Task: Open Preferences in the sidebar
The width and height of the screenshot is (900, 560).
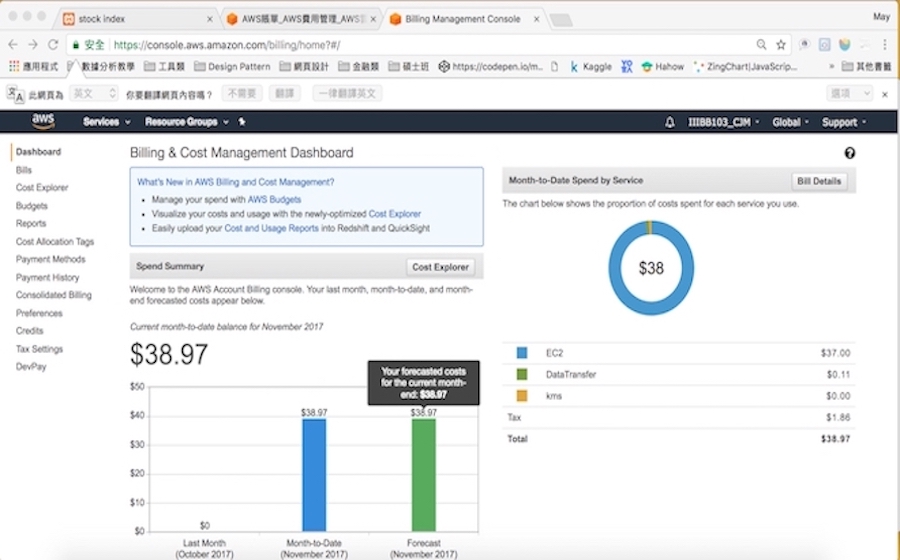Action: tap(39, 313)
